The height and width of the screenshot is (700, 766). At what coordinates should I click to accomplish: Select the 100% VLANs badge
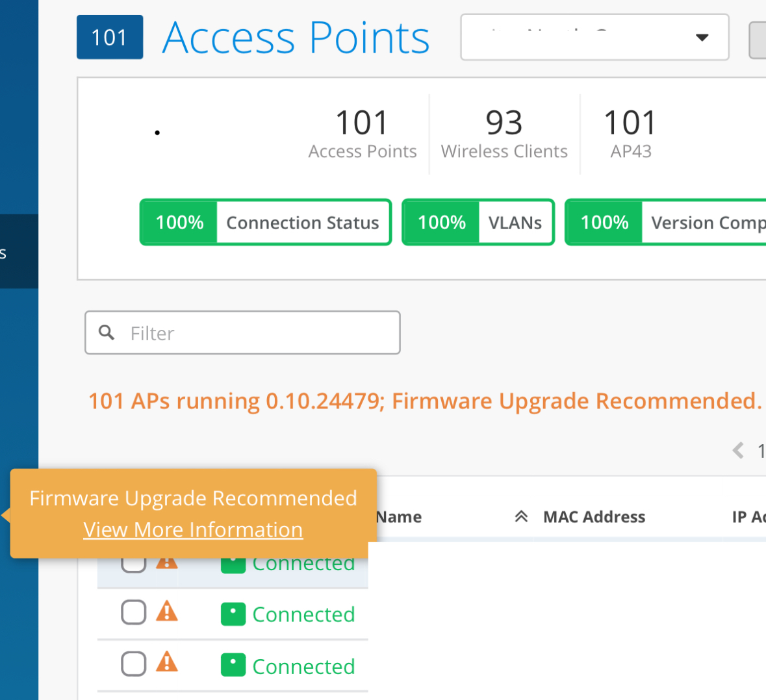tap(478, 222)
